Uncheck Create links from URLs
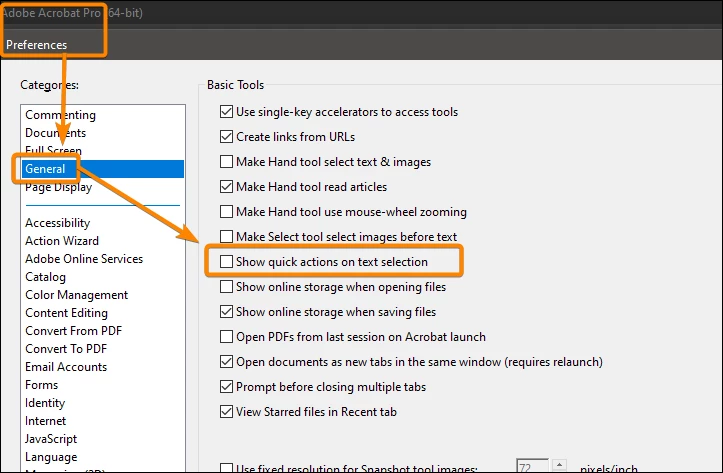Screen dimensions: 723x473 (x=226, y=136)
